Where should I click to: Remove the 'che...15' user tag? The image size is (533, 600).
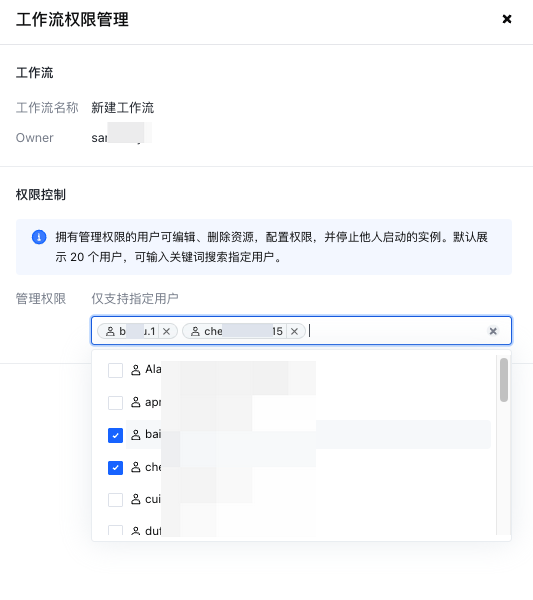pos(294,331)
